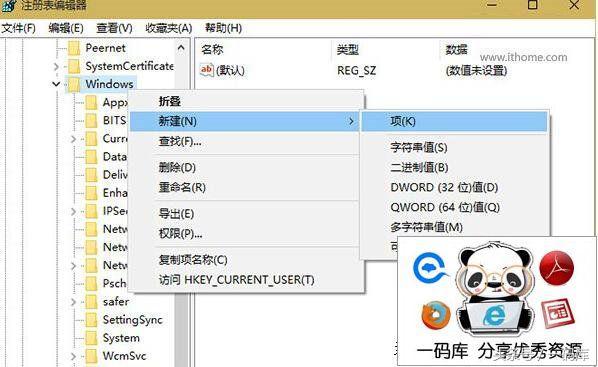Select QWORD (64 位)值(Q) option

pos(454,207)
